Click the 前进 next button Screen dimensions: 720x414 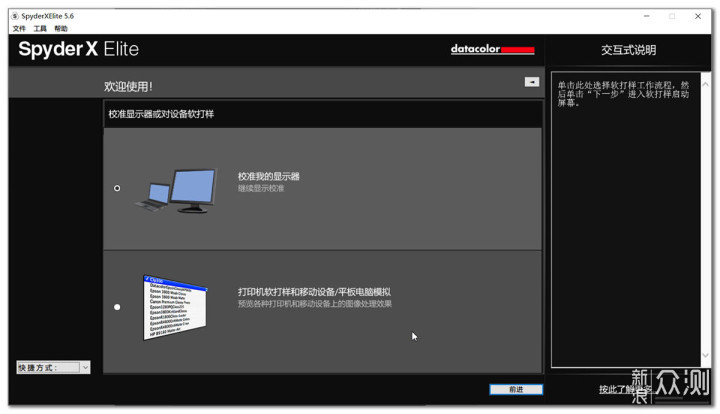[516, 389]
